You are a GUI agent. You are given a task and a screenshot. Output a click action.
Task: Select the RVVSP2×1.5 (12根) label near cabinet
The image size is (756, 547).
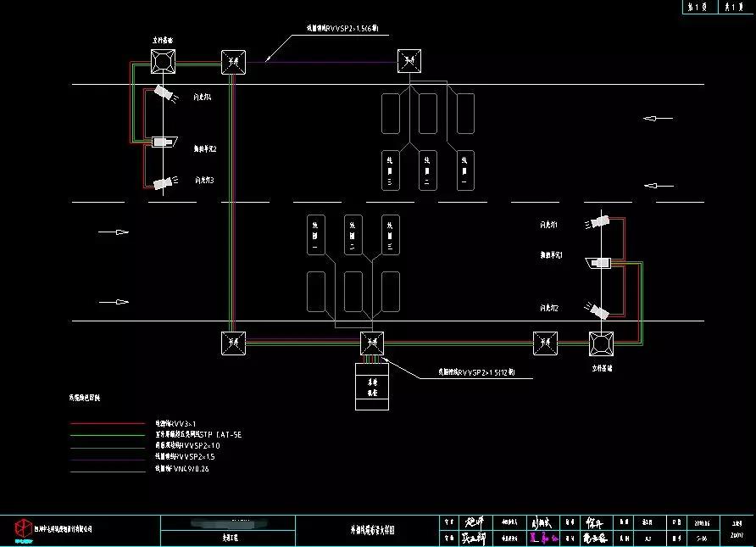(476, 371)
